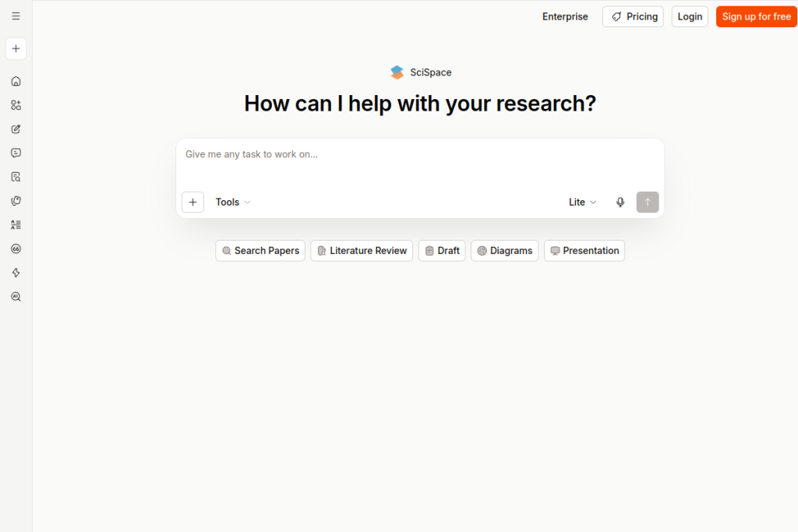Image resolution: width=798 pixels, height=532 pixels.
Task: Open the paraphraser text-lines icon in the sidebar
Action: (16, 225)
